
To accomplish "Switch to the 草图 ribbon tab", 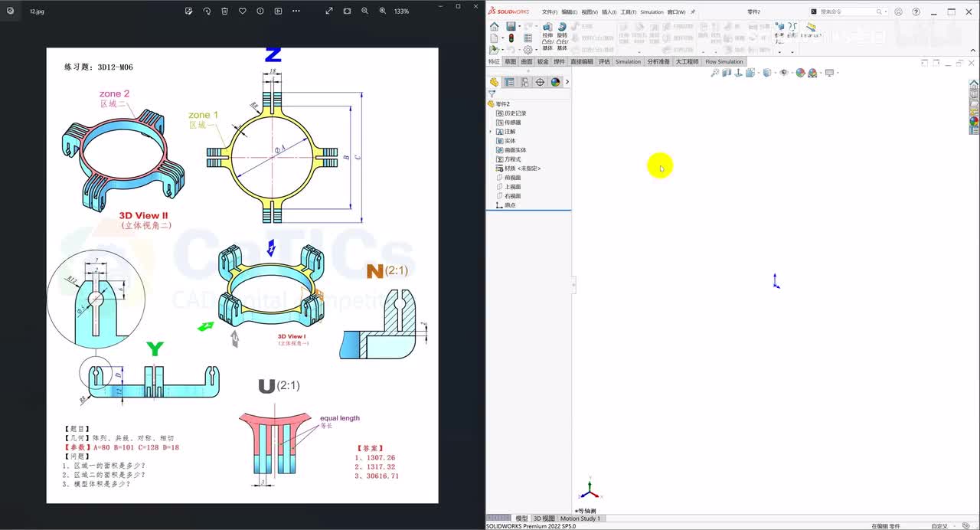I will tap(510, 61).
